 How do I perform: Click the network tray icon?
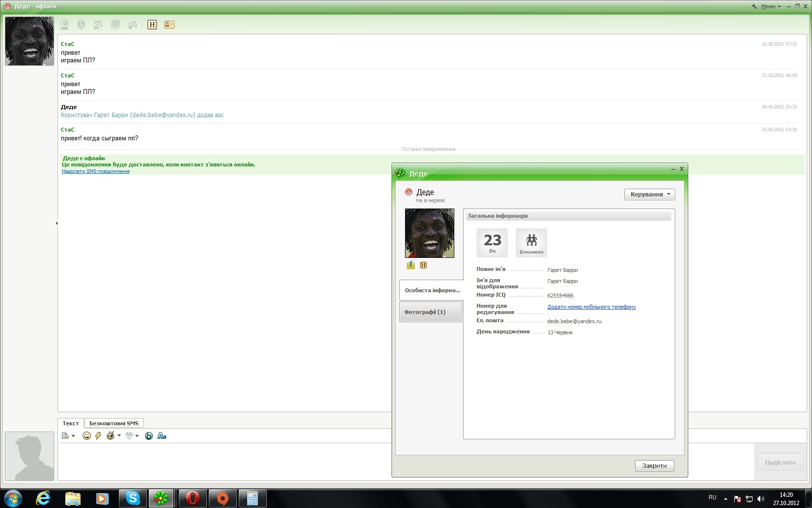pyautogui.click(x=749, y=499)
